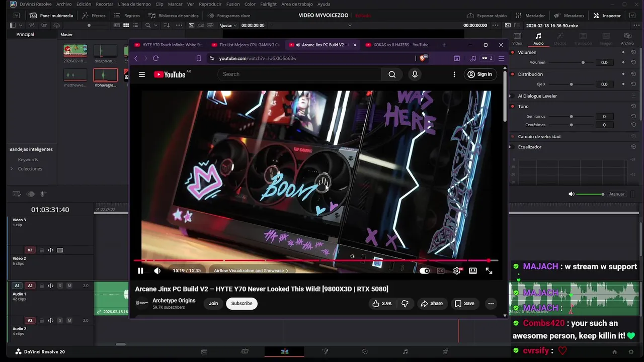Show the Mezclador panel

click(x=530, y=16)
